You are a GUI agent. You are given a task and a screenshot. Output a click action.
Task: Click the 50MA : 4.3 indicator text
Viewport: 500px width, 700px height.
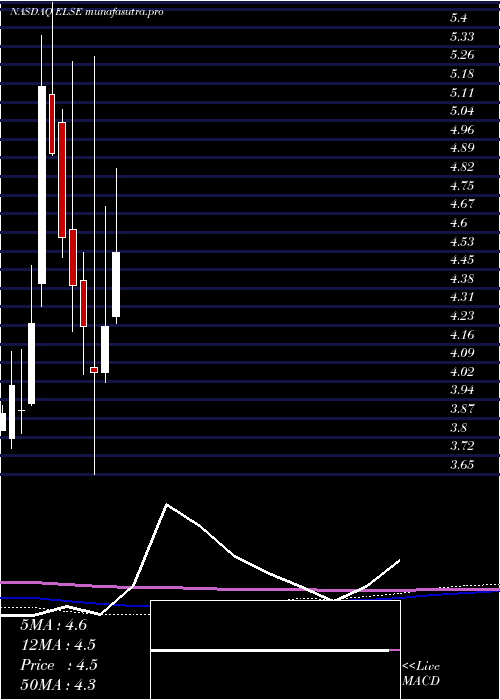click(58, 685)
